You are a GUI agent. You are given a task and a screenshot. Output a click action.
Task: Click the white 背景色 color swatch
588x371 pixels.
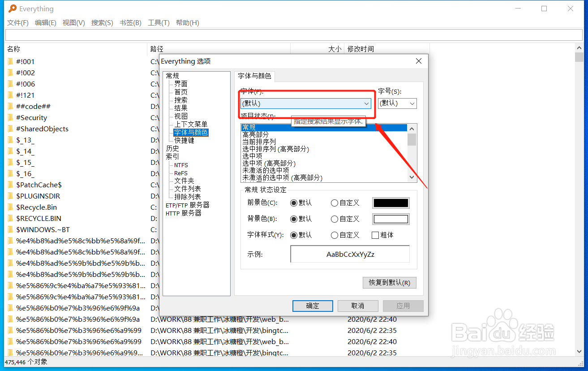pyautogui.click(x=391, y=219)
